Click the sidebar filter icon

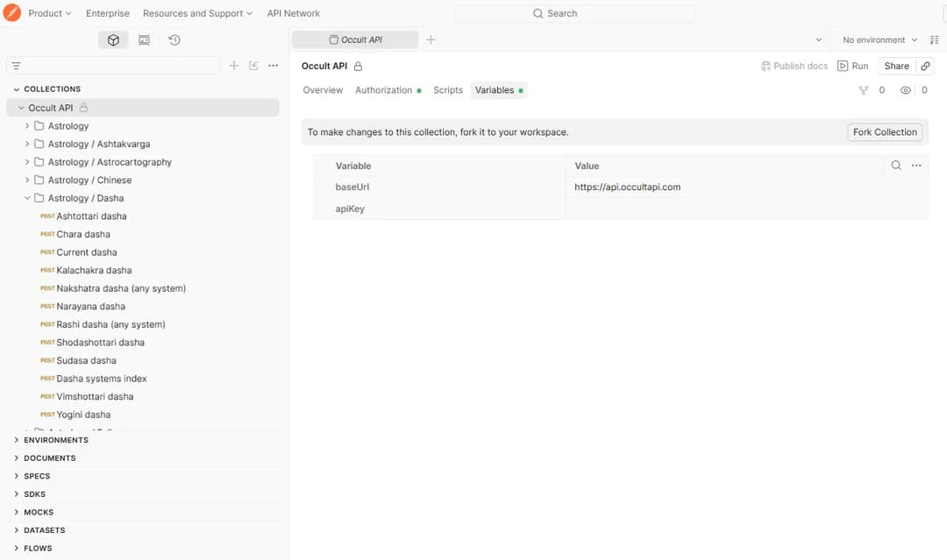coord(17,65)
